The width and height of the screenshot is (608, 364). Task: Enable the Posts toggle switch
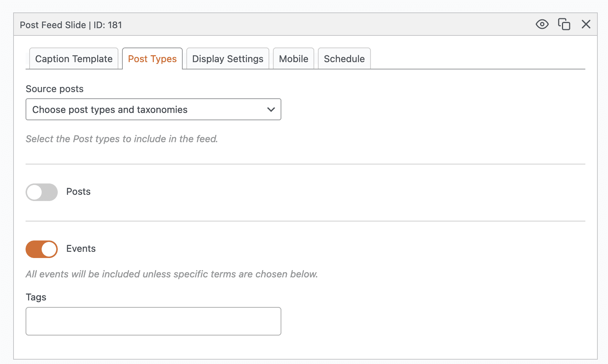tap(42, 192)
